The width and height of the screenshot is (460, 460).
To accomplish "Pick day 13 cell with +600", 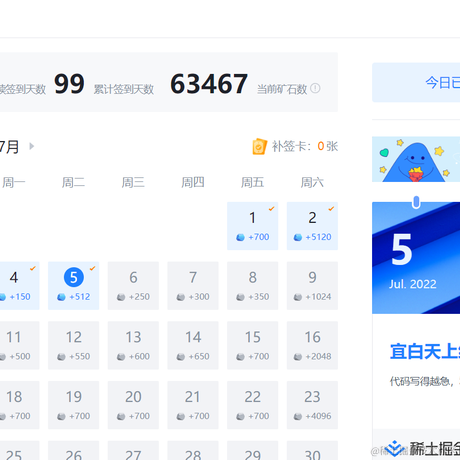I will [x=133, y=345].
